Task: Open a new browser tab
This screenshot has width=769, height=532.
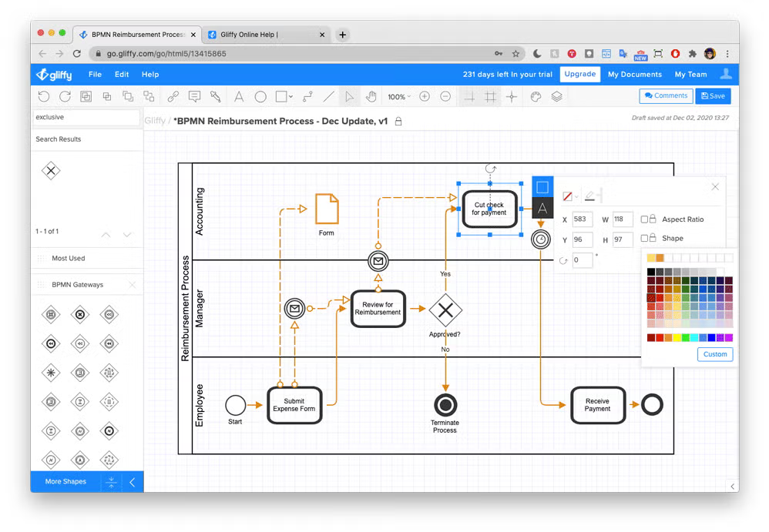Action: click(x=342, y=35)
